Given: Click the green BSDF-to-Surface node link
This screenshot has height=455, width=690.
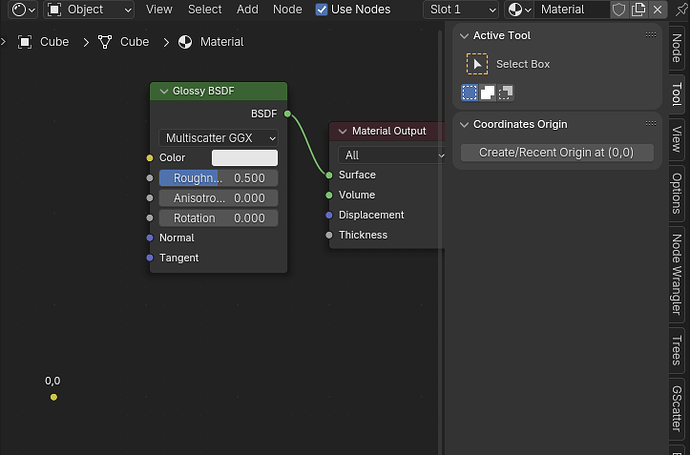Looking at the screenshot, I should click(307, 143).
